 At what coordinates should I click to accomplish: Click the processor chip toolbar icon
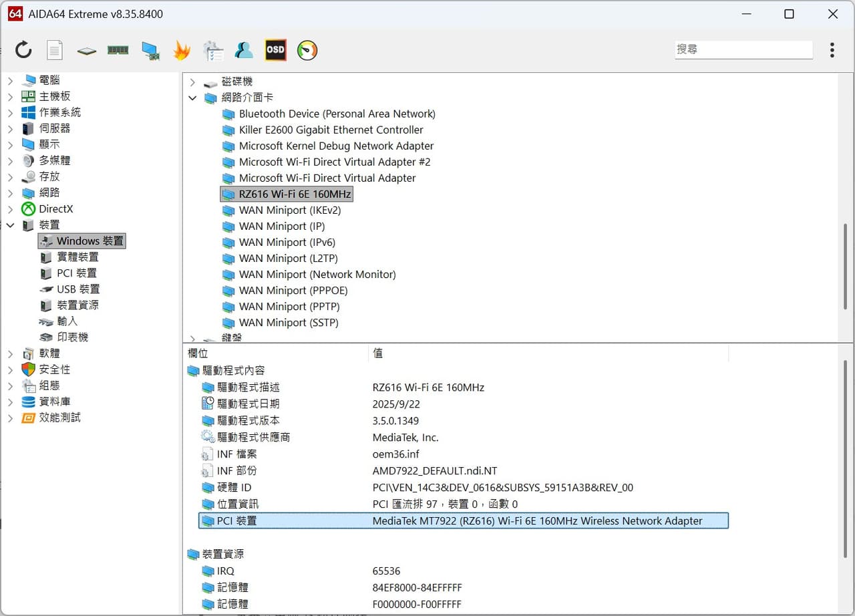click(86, 50)
